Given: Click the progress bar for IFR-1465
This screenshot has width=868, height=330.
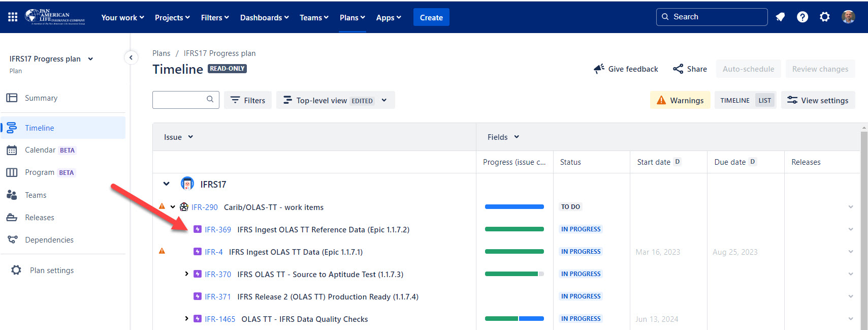Looking at the screenshot, I should pyautogui.click(x=515, y=319).
